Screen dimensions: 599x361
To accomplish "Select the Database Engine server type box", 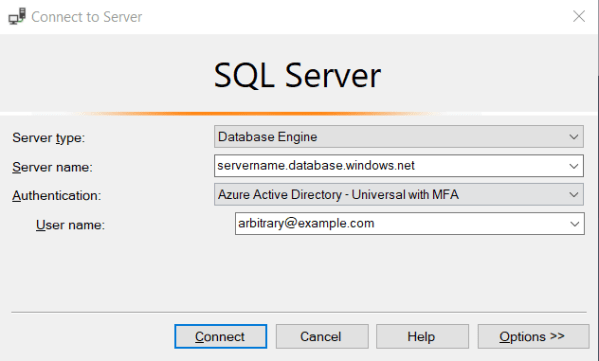I will click(398, 137).
